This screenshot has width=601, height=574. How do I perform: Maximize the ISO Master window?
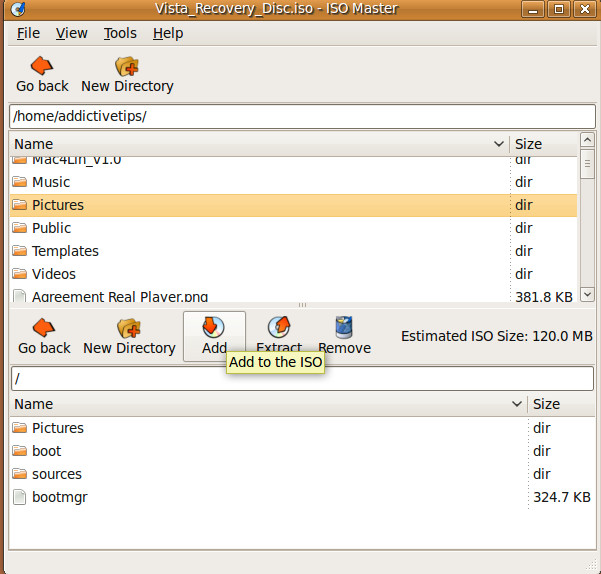(559, 9)
